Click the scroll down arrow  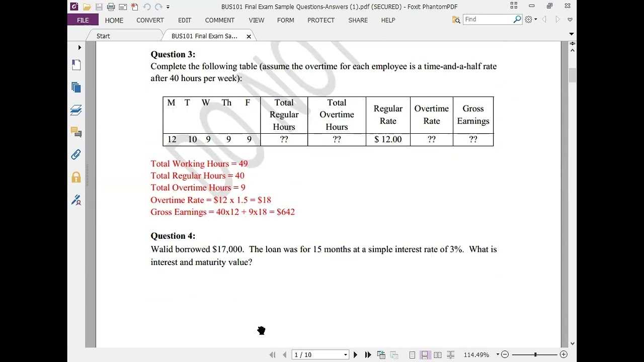(x=573, y=344)
